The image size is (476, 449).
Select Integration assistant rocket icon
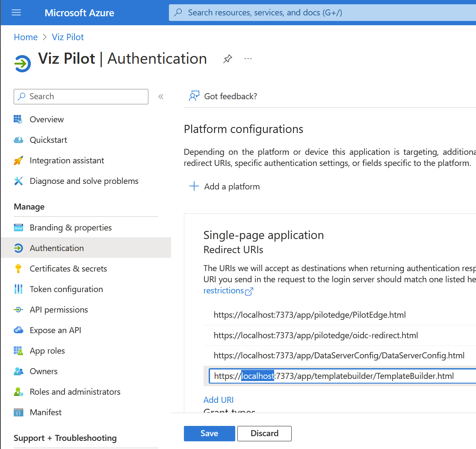(18, 160)
